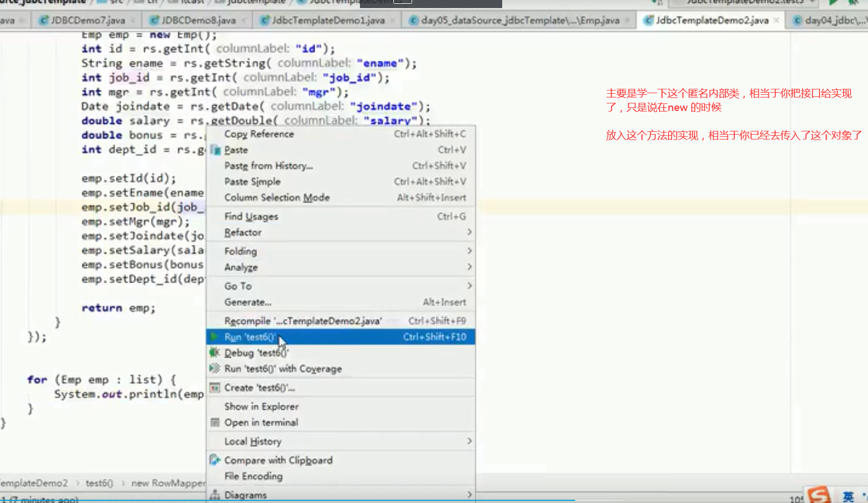Expand the Folding submenu arrow
Viewport: 868px width, 503px height.
coord(469,251)
